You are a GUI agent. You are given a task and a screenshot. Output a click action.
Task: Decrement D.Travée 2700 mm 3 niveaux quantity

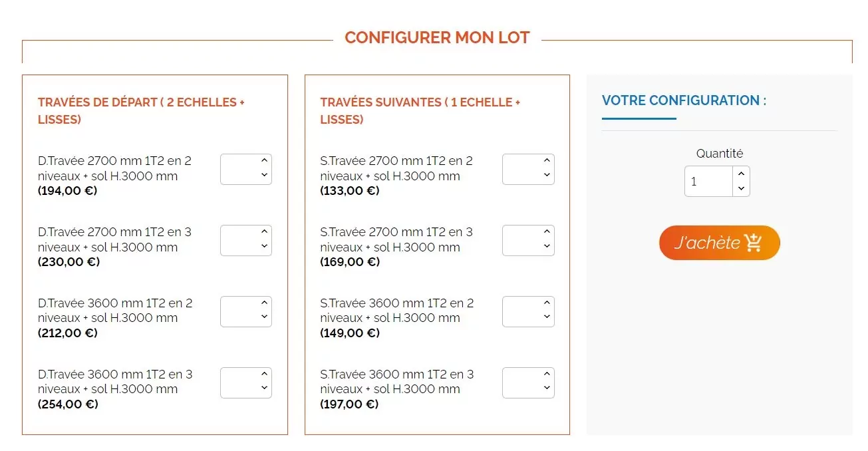point(264,247)
